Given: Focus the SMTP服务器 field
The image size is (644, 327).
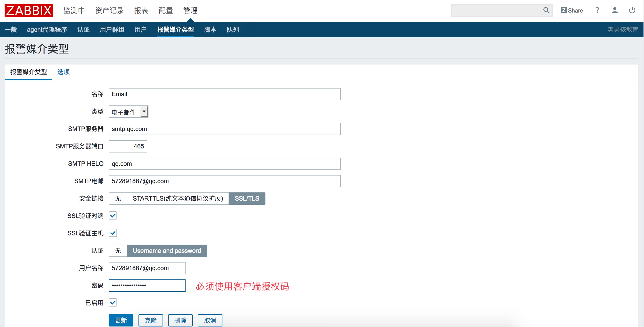Looking at the screenshot, I should point(225,129).
